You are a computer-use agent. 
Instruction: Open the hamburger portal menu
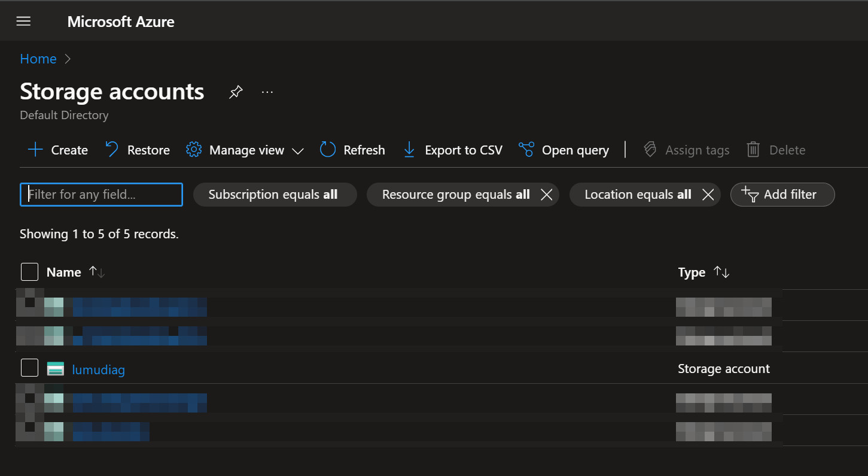click(x=23, y=22)
